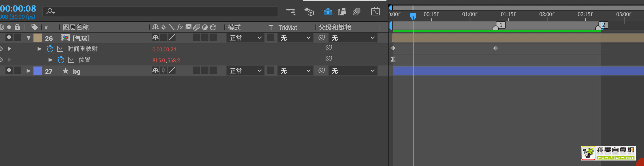Image resolution: width=644 pixels, height=166 pixels.
Task: Click the 图层名称 column header
Action: [x=76, y=27]
